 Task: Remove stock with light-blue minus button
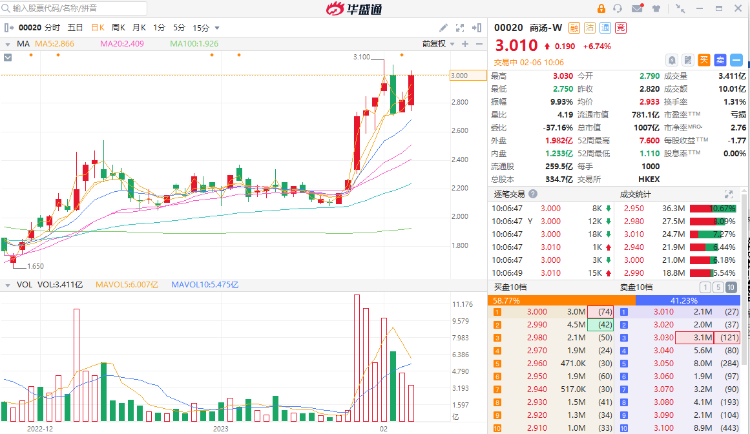[737, 60]
